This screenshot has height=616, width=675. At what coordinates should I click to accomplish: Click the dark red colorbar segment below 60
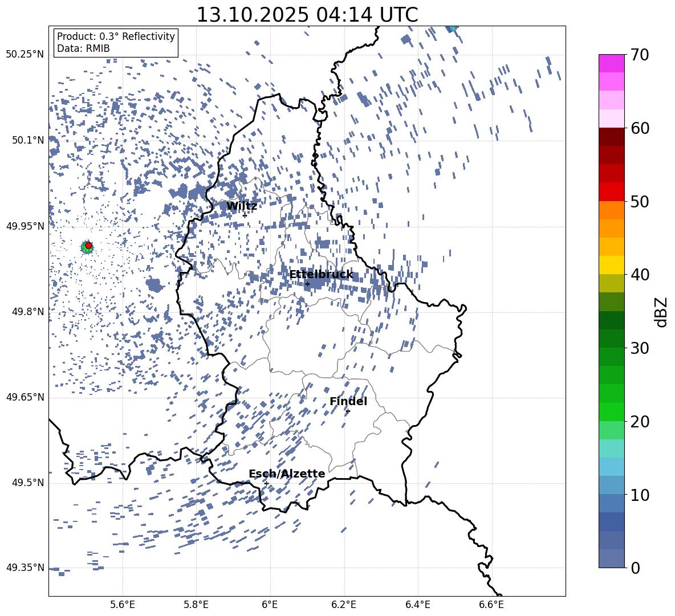(612, 137)
